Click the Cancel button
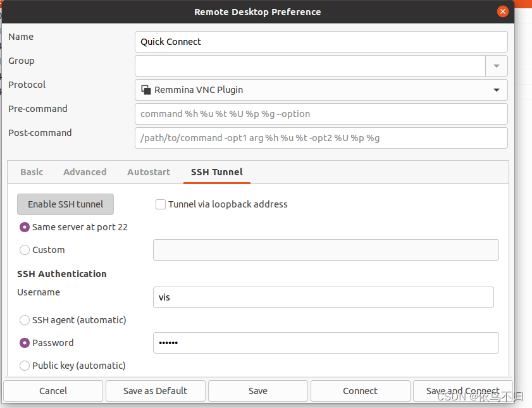This screenshot has height=408, width=532. [53, 391]
